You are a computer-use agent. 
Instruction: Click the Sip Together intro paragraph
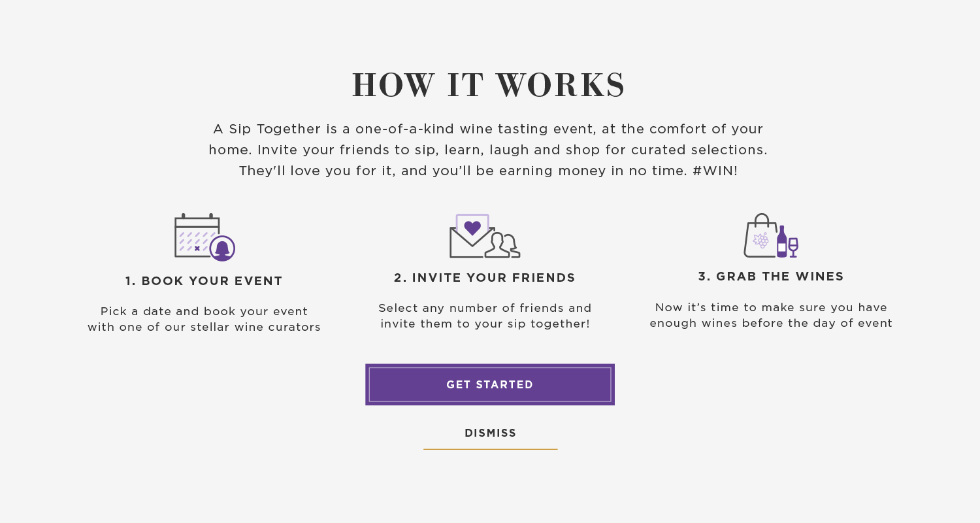[488, 150]
